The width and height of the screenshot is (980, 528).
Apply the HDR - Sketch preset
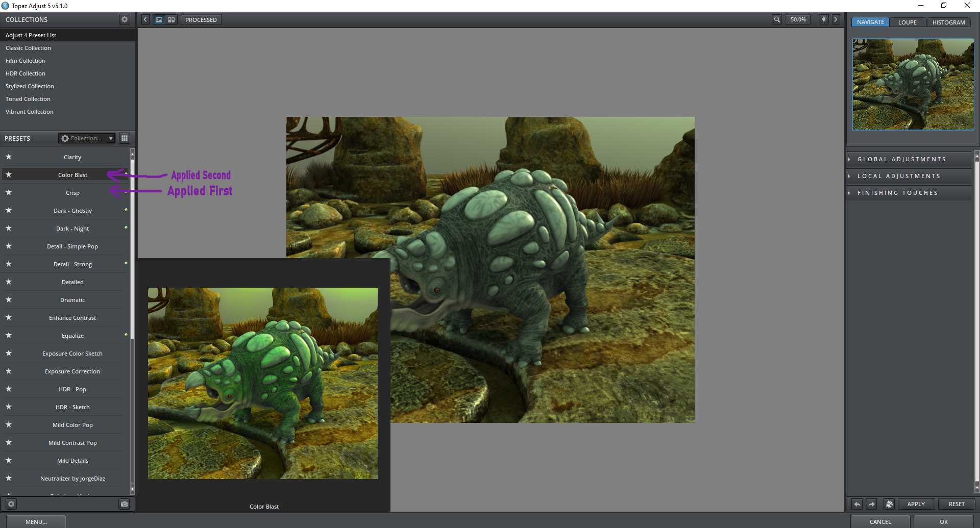72,407
